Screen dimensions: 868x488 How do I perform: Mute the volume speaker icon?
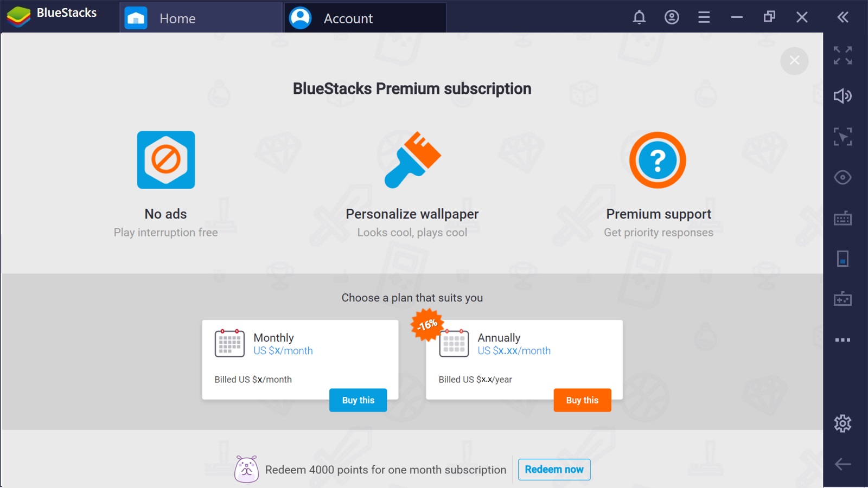843,96
